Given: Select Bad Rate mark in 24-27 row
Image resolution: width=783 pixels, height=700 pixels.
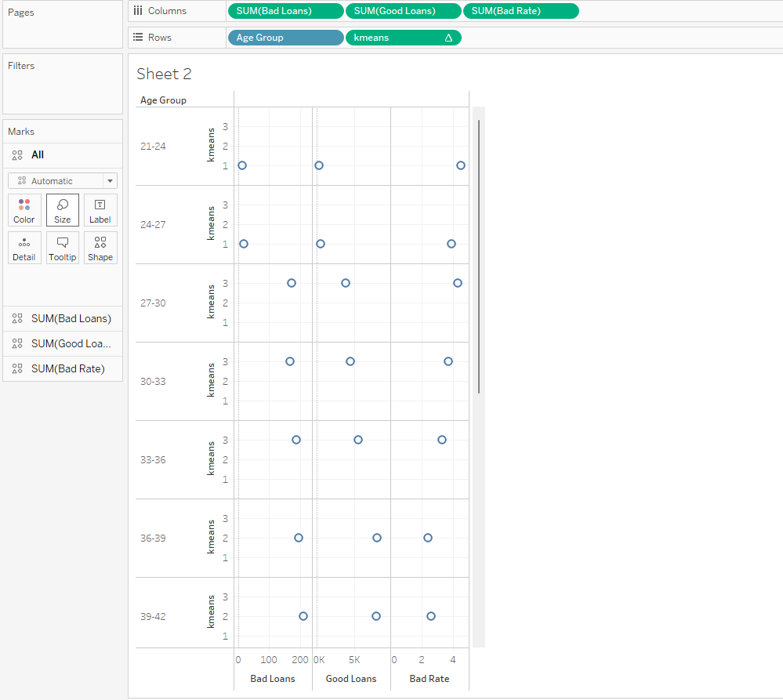Looking at the screenshot, I should (x=451, y=244).
